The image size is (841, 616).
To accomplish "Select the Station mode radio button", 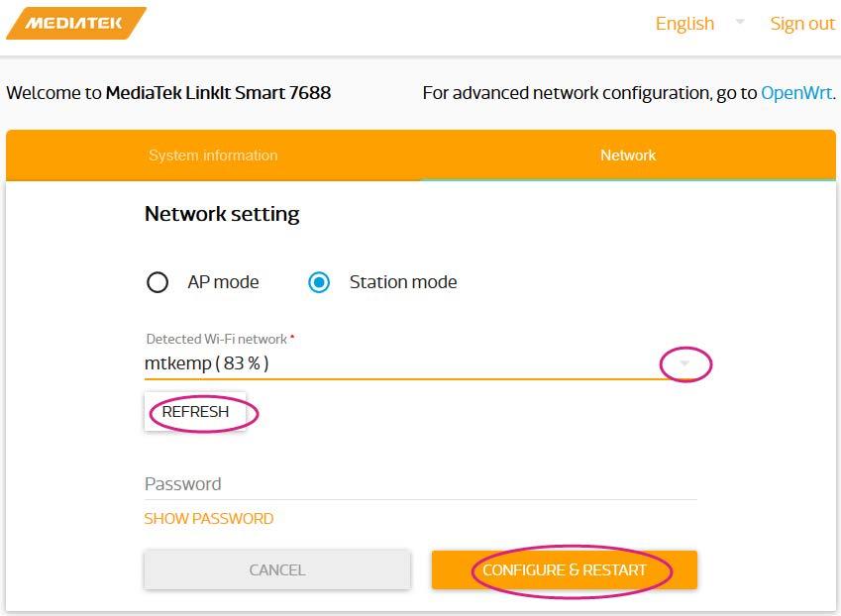I will pos(319,282).
